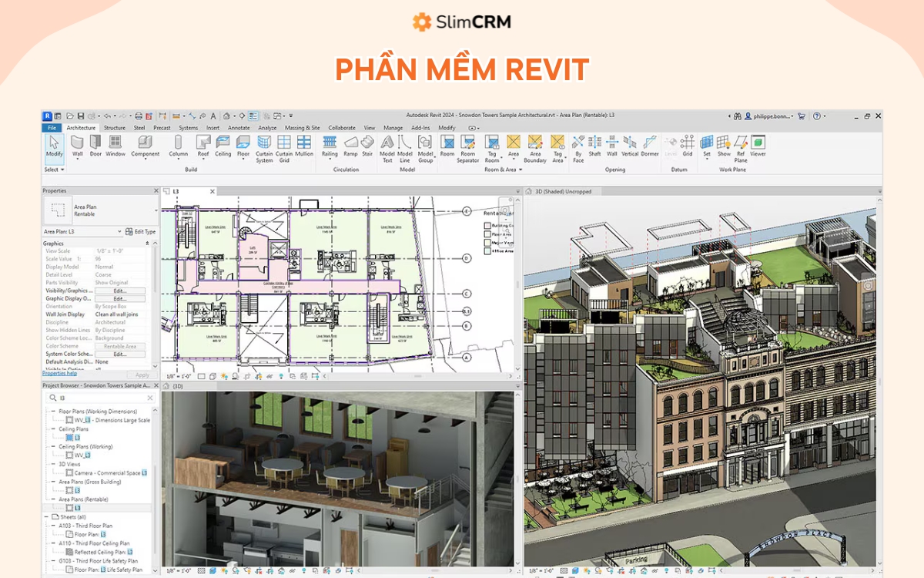Choose the Stair tool

pyautogui.click(x=367, y=146)
